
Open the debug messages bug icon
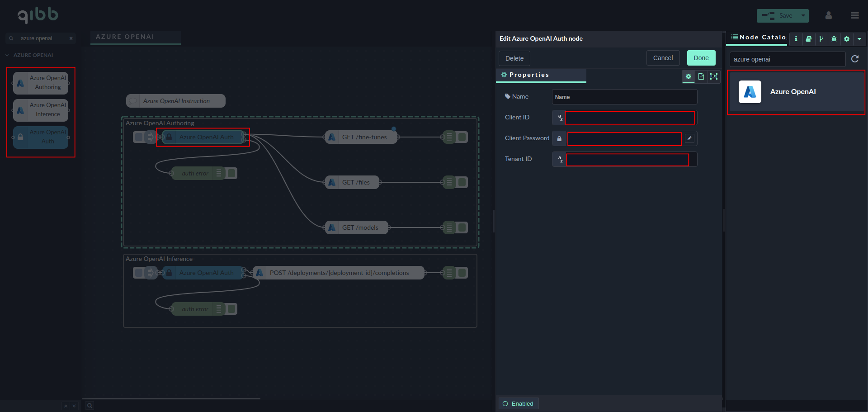834,39
